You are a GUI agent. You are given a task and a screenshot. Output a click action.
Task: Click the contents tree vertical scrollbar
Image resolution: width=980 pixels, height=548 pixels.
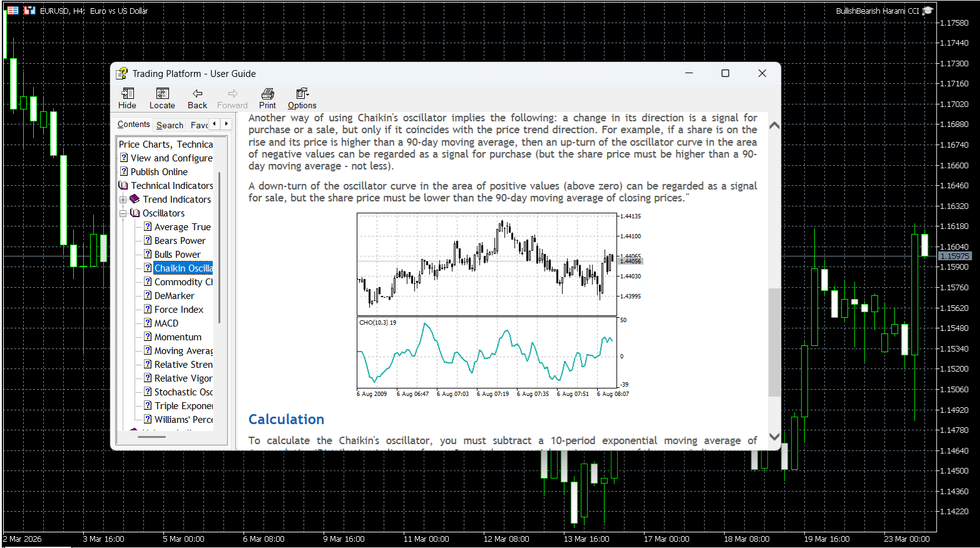219,247
